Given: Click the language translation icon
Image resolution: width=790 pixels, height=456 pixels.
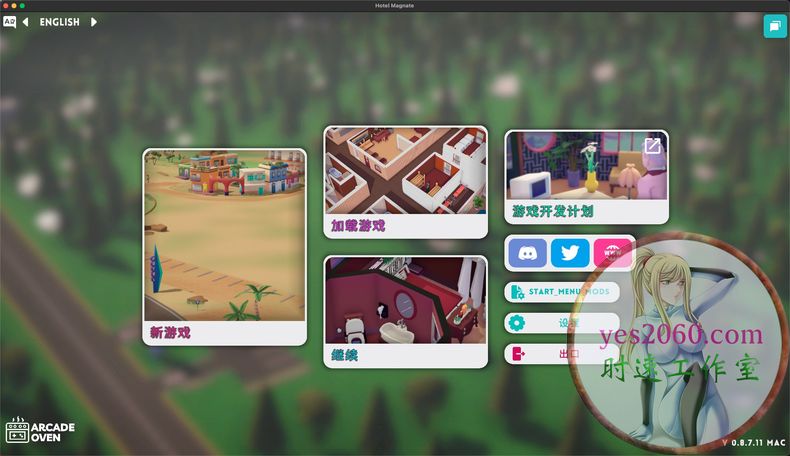Looking at the screenshot, I should [10, 21].
